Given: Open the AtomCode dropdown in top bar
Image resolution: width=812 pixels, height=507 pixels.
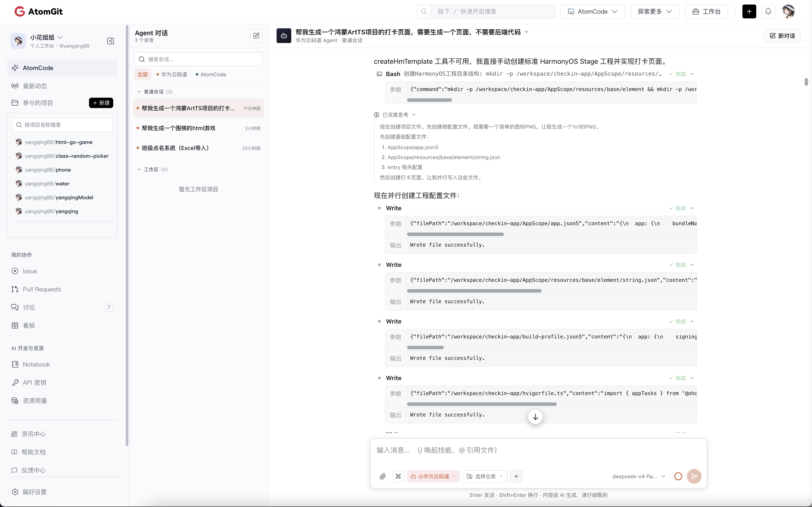Looking at the screenshot, I should (592, 11).
